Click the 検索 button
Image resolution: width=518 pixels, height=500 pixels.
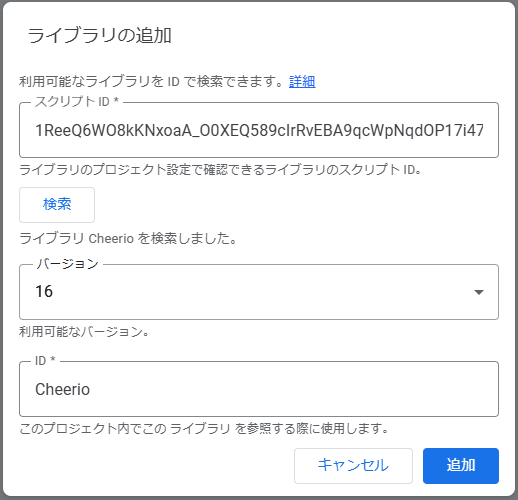tap(57, 205)
